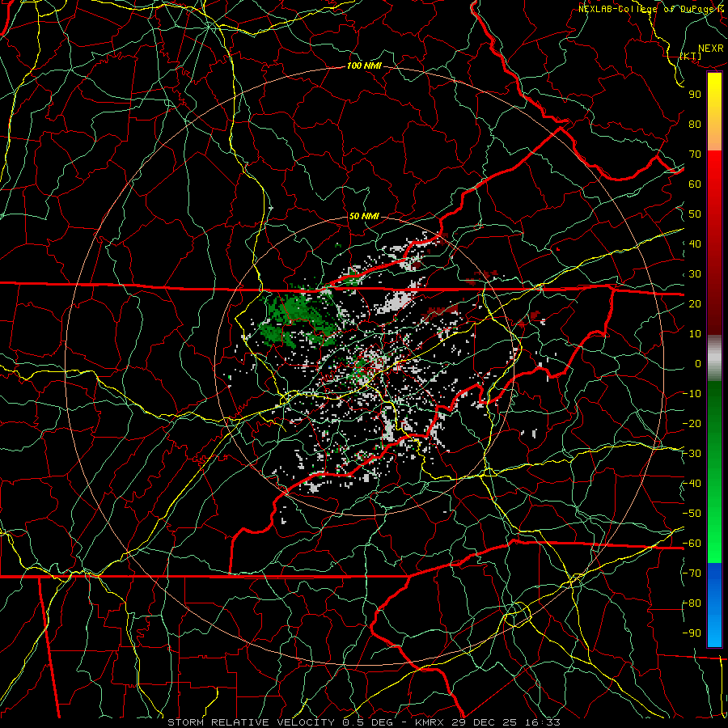
Task: Click the "-50" velocity scale label
Action: pos(692,514)
